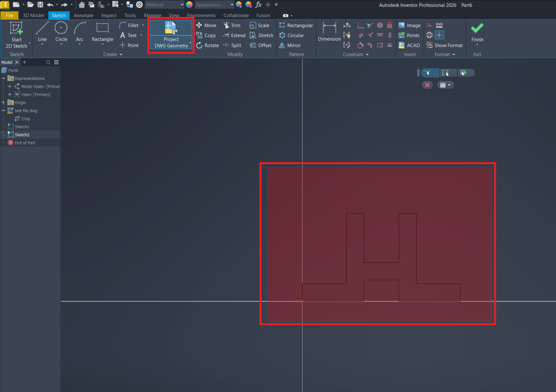This screenshot has height=392, width=556.
Task: Collapse the test file.dwg node
Action: 3,111
